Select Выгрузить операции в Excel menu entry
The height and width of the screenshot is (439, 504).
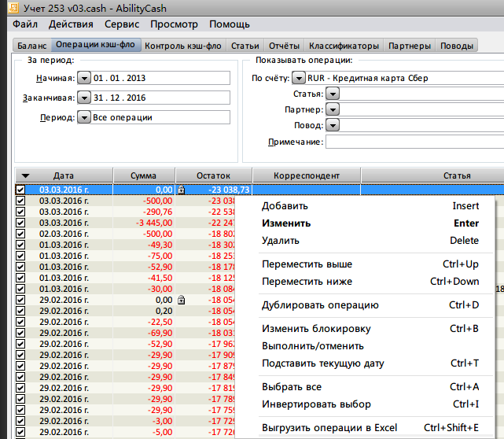tap(330, 428)
